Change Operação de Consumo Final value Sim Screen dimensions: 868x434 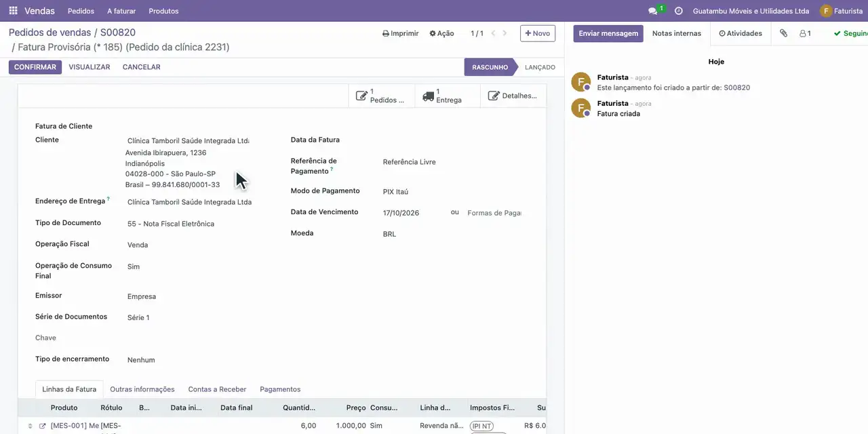click(x=189, y=267)
